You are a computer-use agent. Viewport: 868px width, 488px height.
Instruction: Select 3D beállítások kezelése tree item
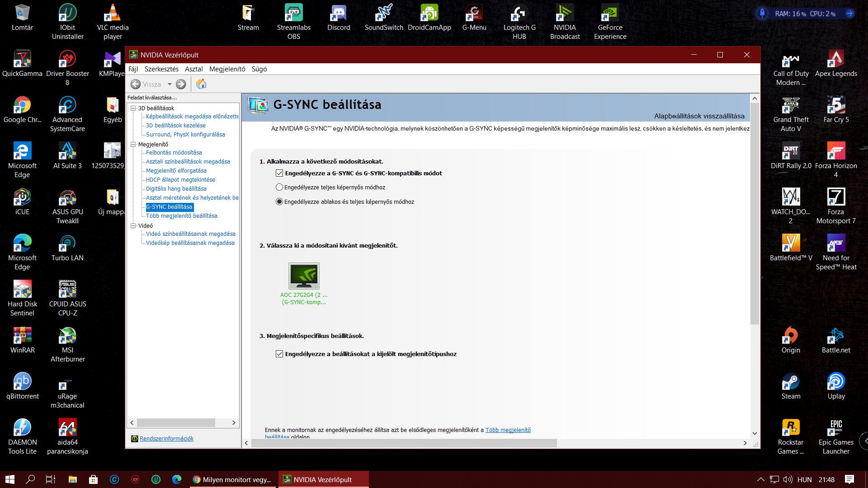coord(175,125)
